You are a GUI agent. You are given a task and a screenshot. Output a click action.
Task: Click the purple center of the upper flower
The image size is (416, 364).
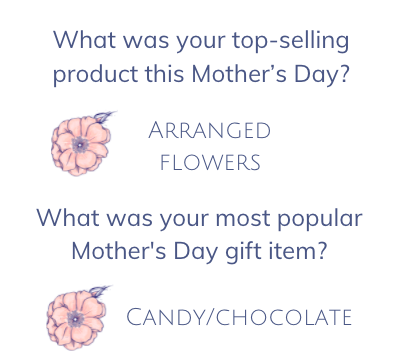(80, 145)
